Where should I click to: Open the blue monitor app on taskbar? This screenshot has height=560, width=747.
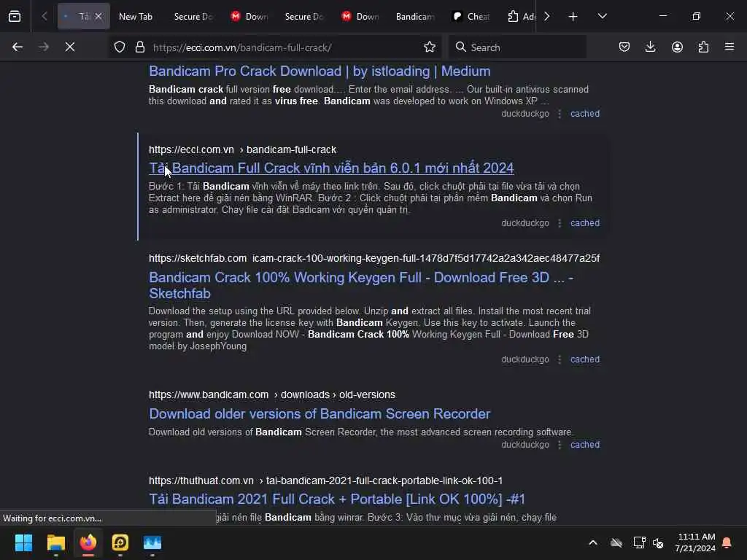tap(152, 542)
